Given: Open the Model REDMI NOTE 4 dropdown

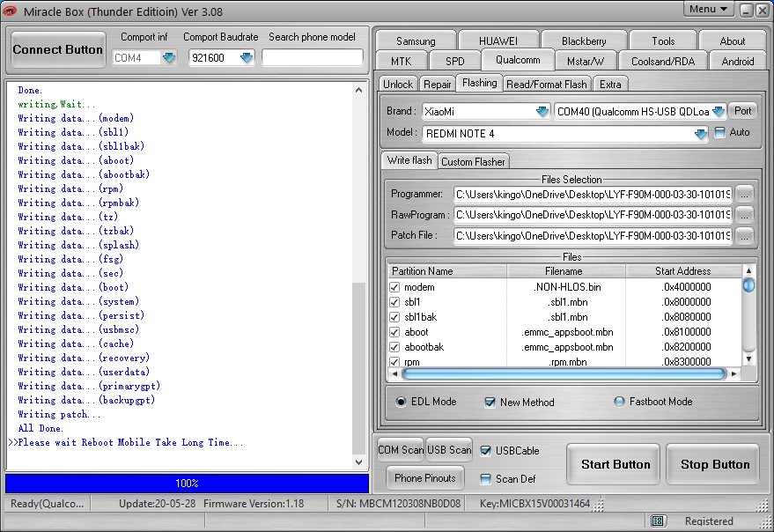Looking at the screenshot, I should click(x=700, y=134).
